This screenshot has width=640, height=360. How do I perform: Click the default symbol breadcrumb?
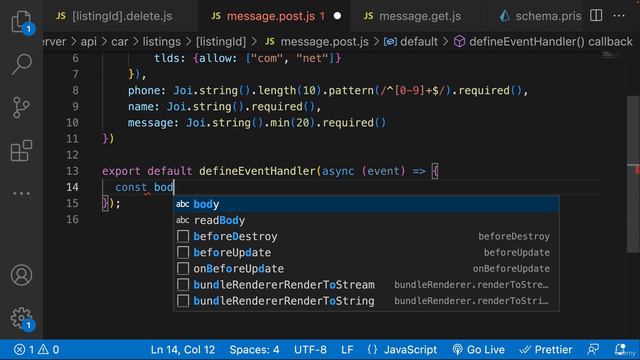click(x=411, y=42)
